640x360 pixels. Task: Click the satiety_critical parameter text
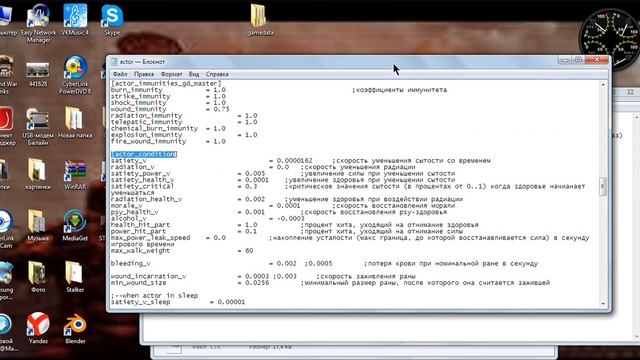coord(143,187)
